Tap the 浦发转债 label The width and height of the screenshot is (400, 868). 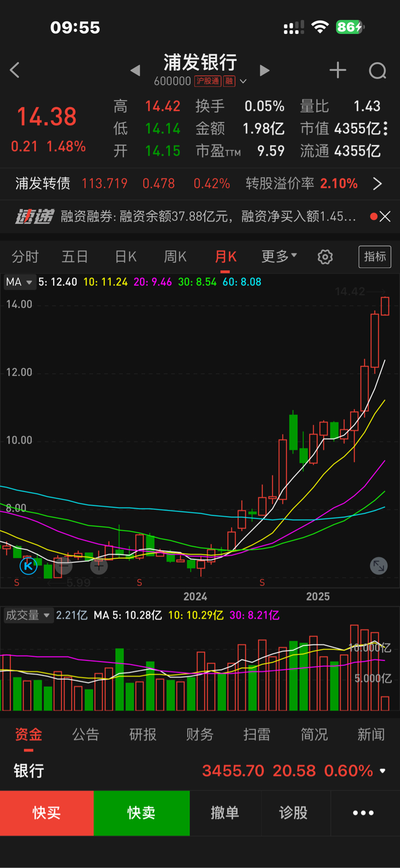coord(43,184)
